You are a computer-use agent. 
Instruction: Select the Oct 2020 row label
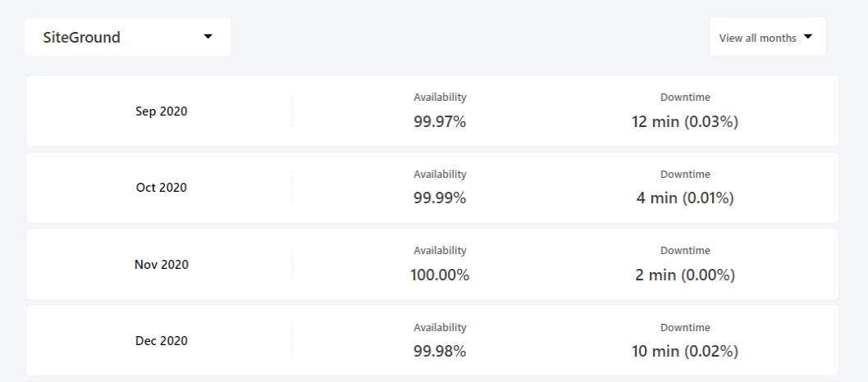(x=161, y=188)
